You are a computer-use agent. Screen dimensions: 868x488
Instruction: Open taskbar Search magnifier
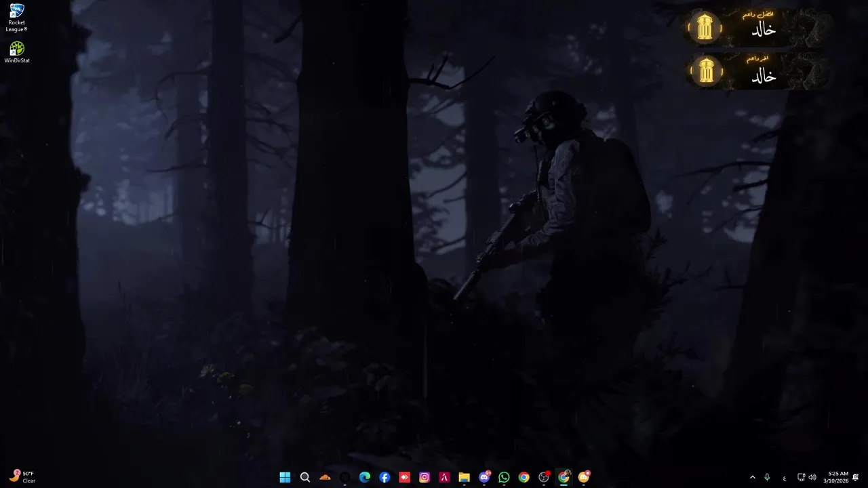click(305, 477)
